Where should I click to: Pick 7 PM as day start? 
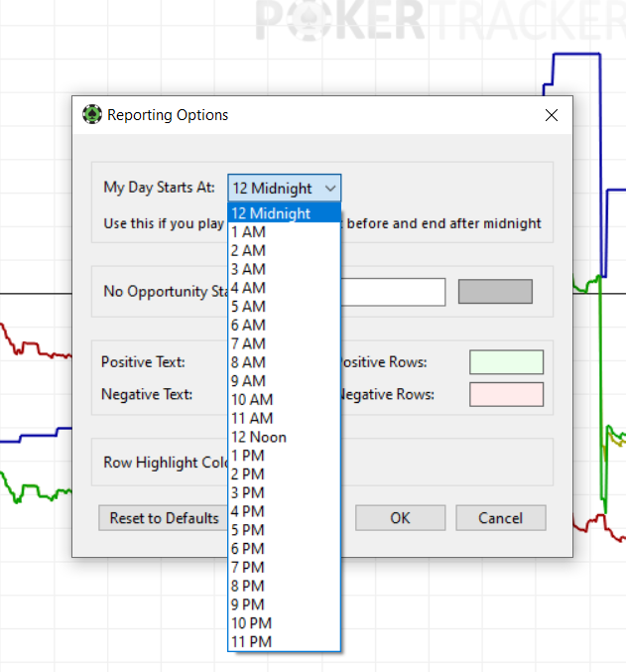point(285,568)
